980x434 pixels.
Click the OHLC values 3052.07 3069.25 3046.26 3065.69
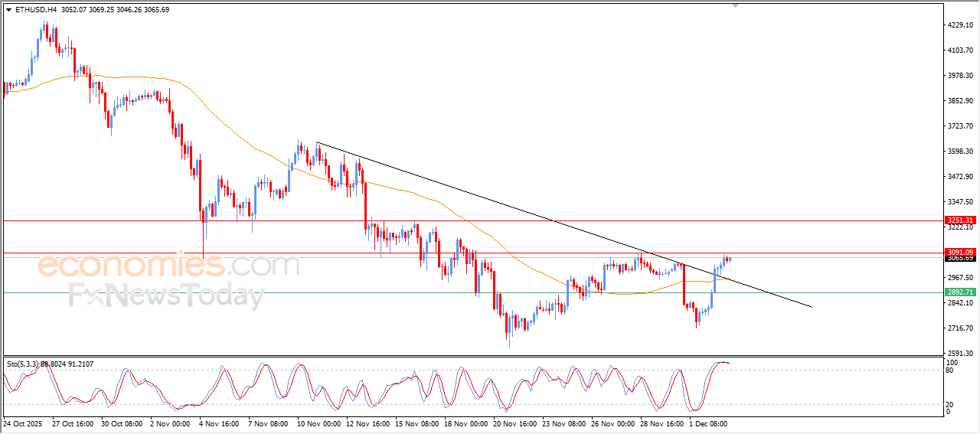click(116, 10)
